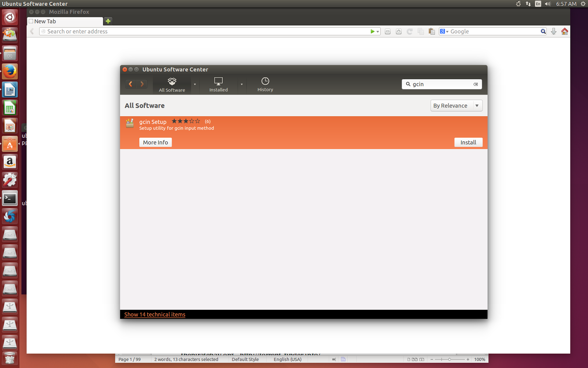This screenshot has height=368, width=588.
Task: Open the Firefox search engine dropdown
Action: [x=444, y=32]
